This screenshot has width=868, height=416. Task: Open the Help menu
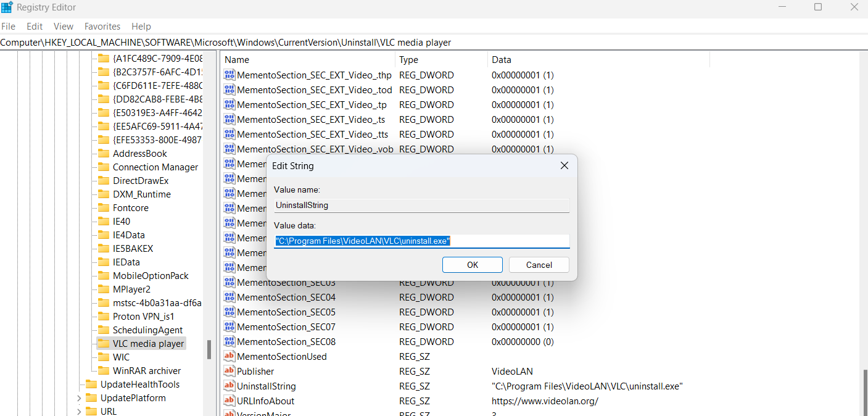click(x=141, y=27)
